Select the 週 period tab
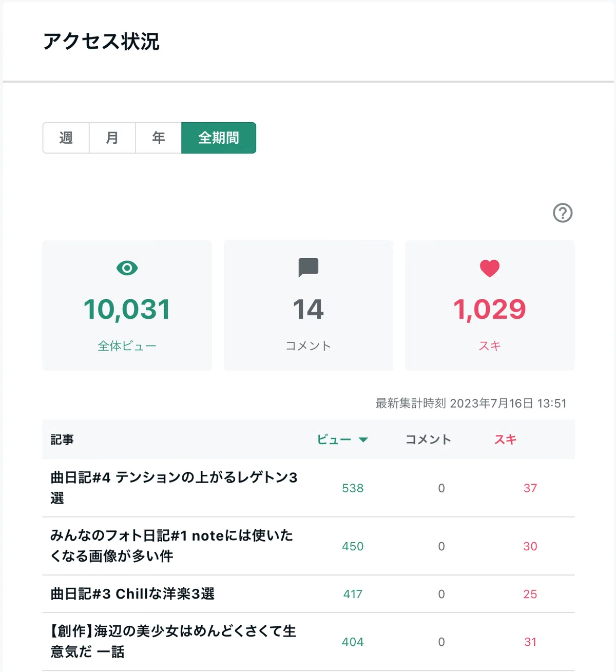This screenshot has height=672, width=616. (x=66, y=138)
